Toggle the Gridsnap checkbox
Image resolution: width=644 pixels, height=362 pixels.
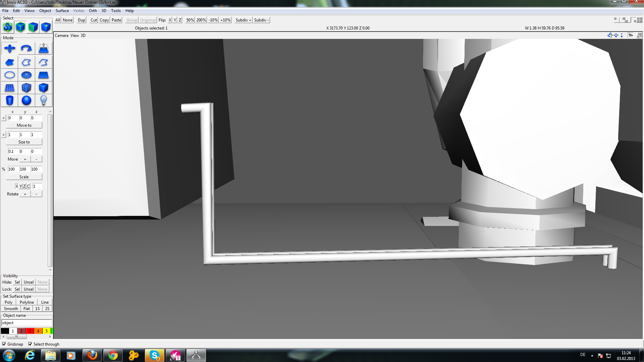point(4,344)
